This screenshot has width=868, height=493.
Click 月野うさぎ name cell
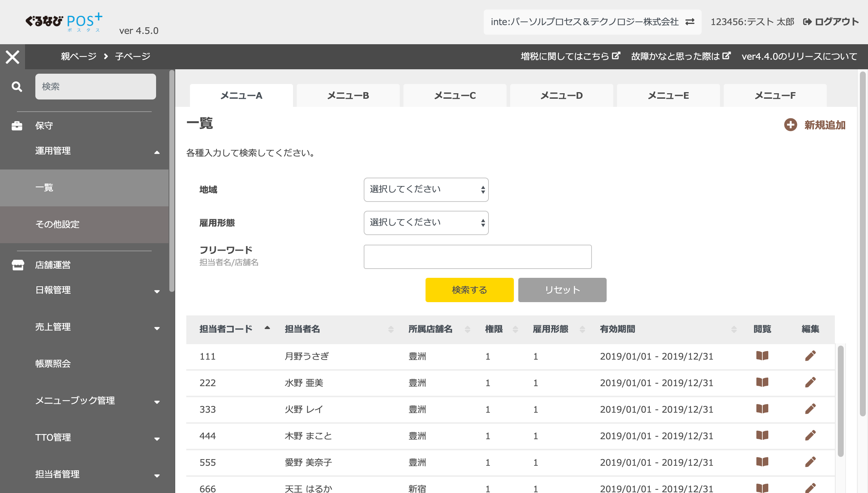click(307, 356)
